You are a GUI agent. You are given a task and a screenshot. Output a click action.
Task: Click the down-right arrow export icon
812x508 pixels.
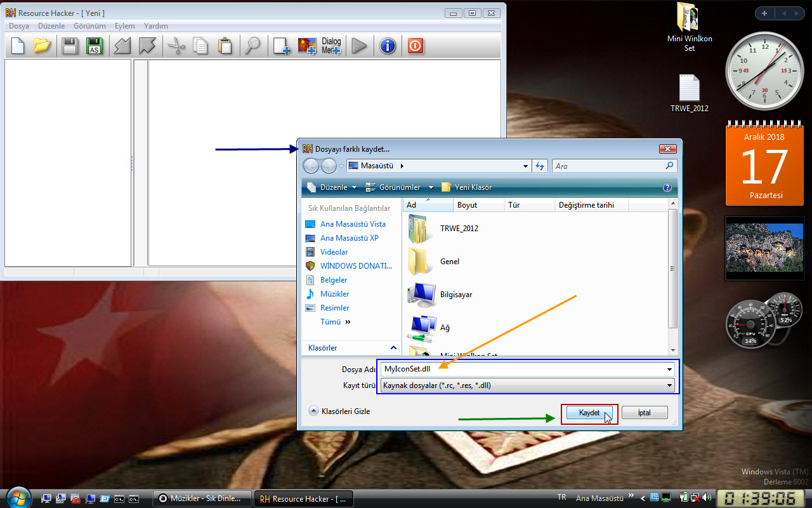pyautogui.click(x=147, y=46)
